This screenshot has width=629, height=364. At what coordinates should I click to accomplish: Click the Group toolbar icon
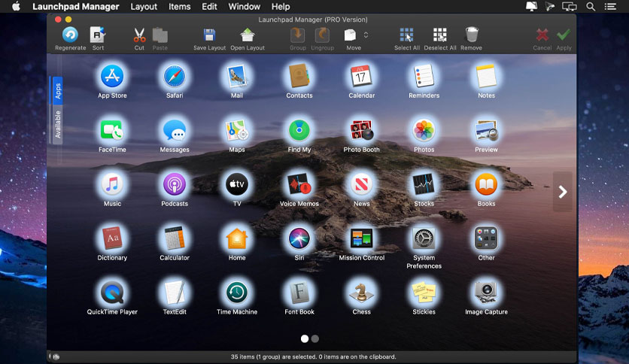298,35
